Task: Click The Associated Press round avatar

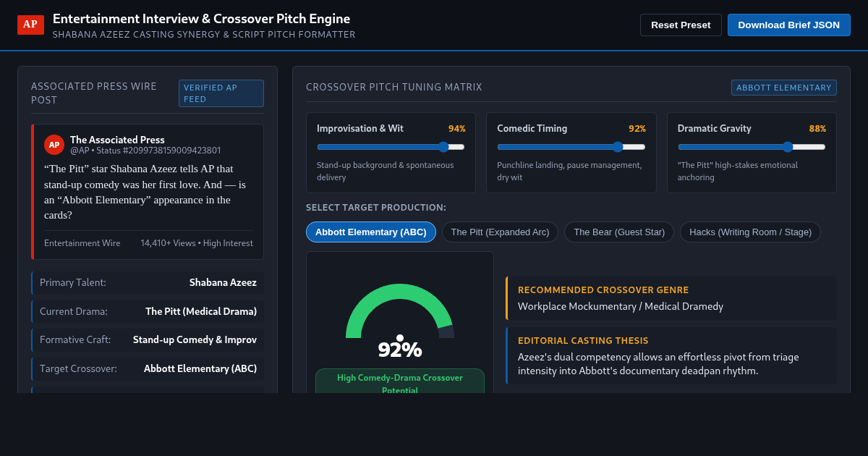Action: pyautogui.click(x=54, y=145)
